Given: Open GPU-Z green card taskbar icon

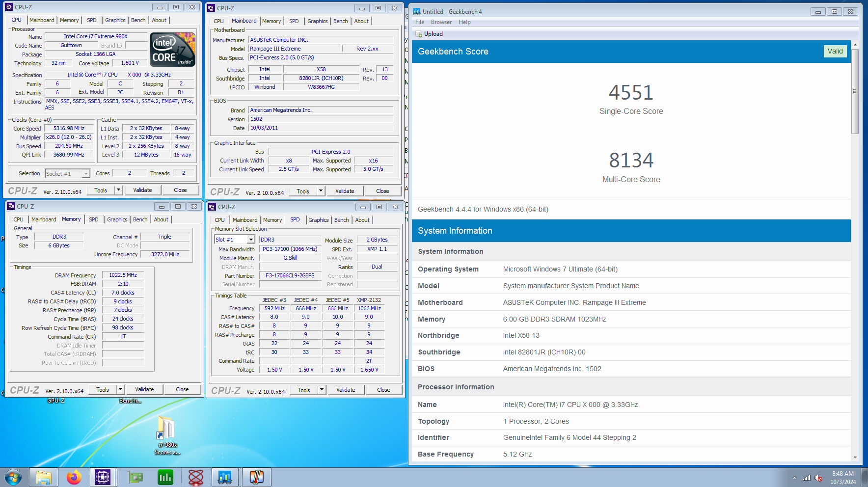Looking at the screenshot, I should point(135,477).
